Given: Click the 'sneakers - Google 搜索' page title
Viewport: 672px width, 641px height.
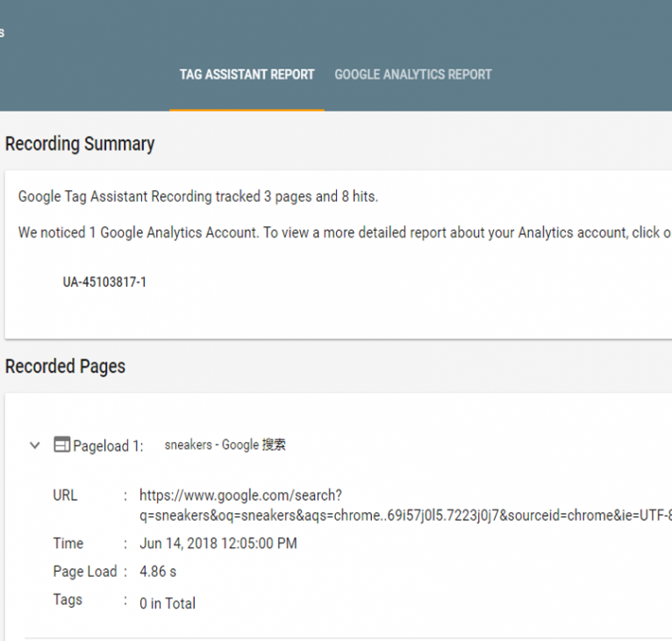Looking at the screenshot, I should coord(225,445).
